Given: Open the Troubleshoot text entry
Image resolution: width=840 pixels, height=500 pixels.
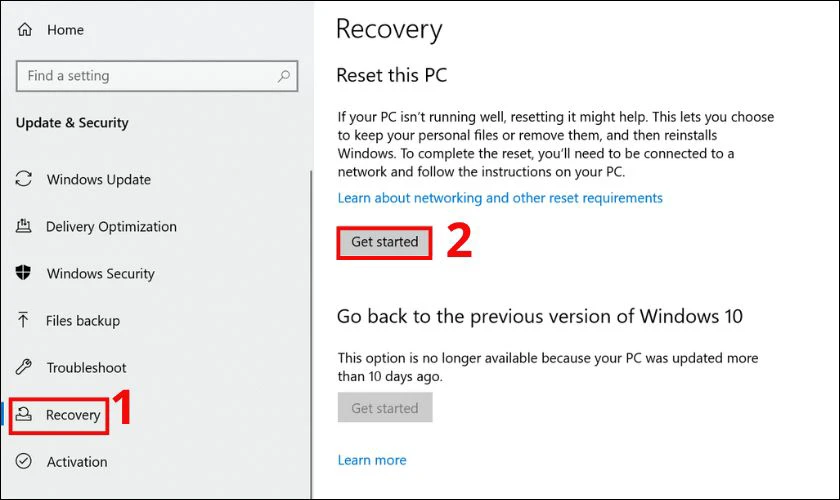Looking at the screenshot, I should tap(87, 368).
